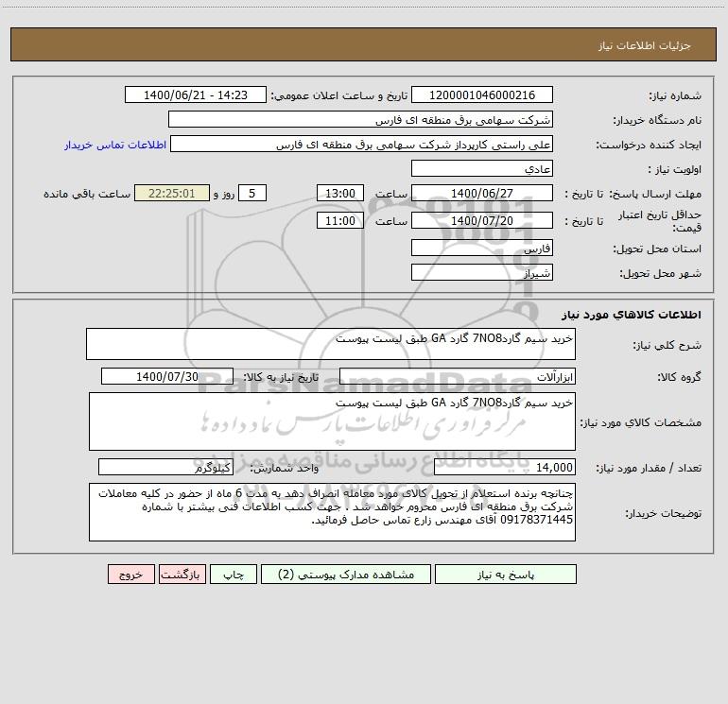
Task: Click the واحد شمارش label
Action: tap(285, 469)
